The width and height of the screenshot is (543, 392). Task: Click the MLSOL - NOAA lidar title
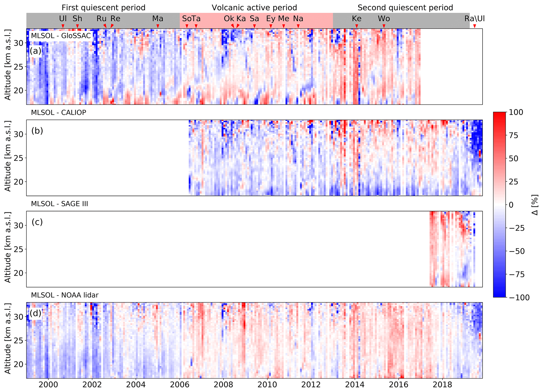(65, 295)
